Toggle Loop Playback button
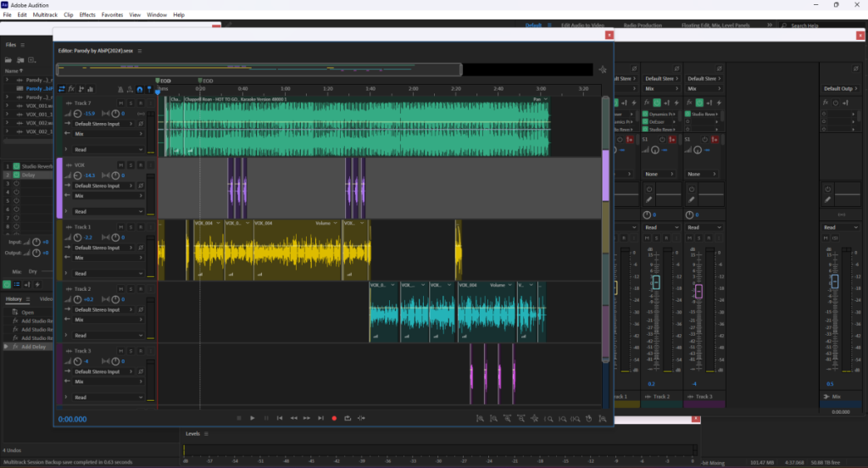868x468 pixels. tap(348, 418)
